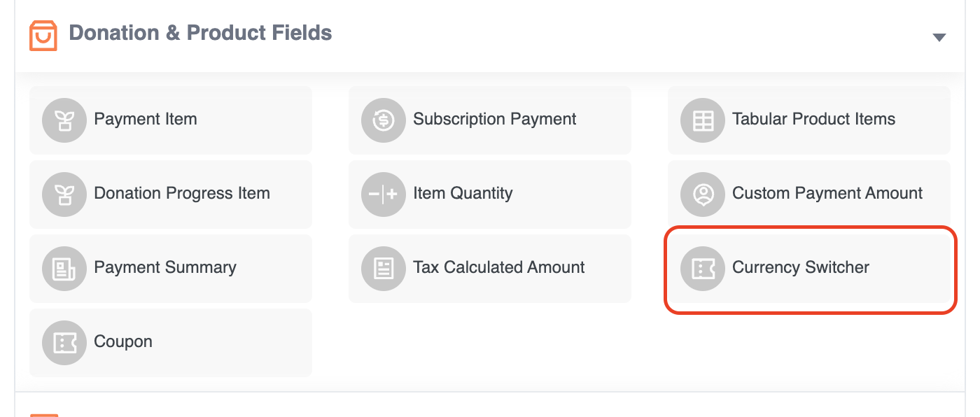Image resolution: width=980 pixels, height=417 pixels.
Task: Select the Payment Item field
Action: click(x=170, y=120)
